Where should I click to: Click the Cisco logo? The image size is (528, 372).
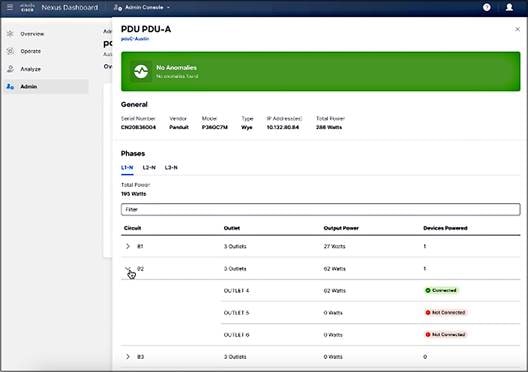pos(27,7)
